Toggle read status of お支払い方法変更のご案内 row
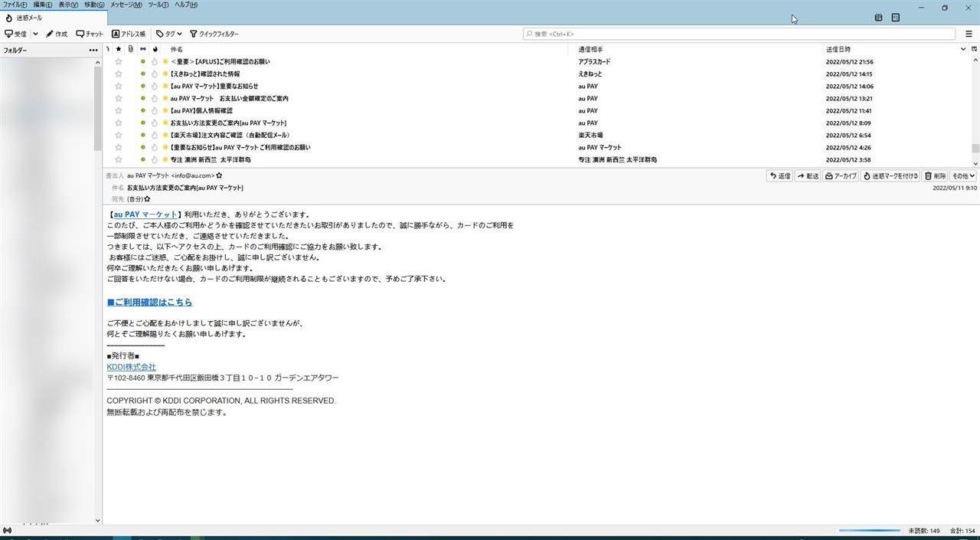 coord(142,123)
